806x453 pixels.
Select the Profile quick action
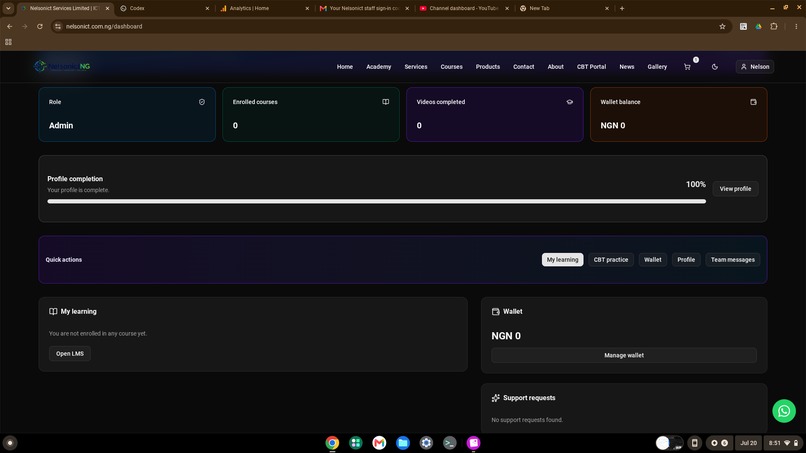pos(686,260)
